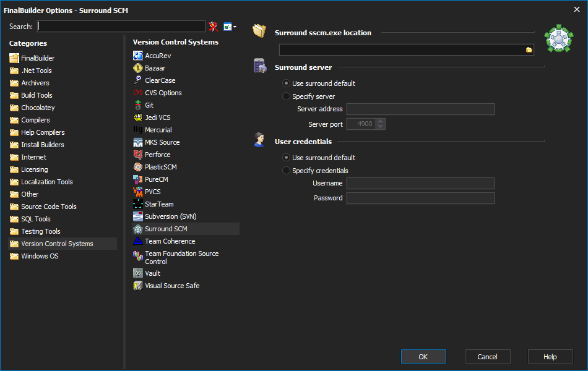Click the Bazaar diamond icon
The height and width of the screenshot is (371, 588).
[138, 68]
